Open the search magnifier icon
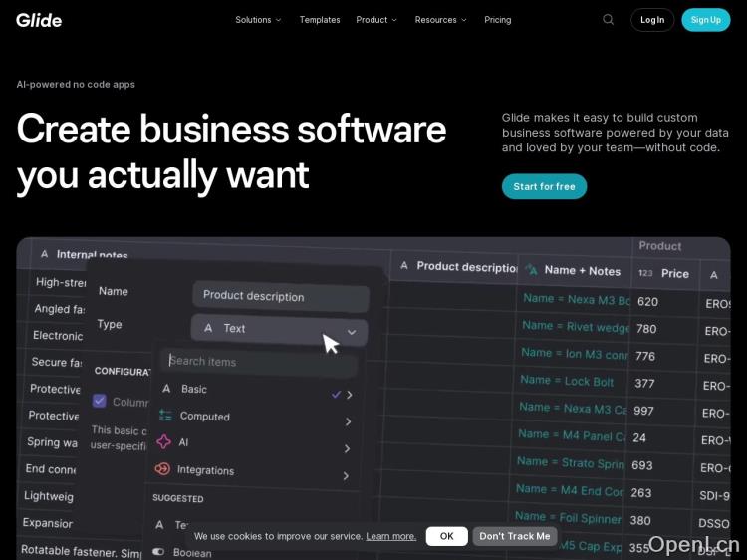Screen dimensions: 747x560 pyautogui.click(x=608, y=20)
